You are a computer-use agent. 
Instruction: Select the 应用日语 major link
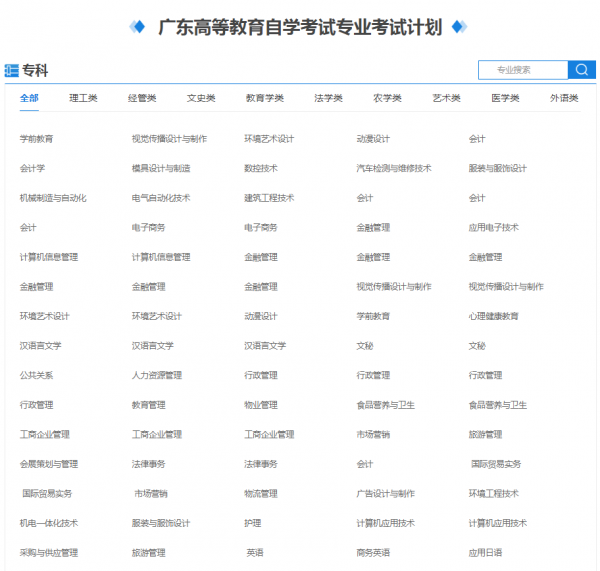[x=485, y=553]
